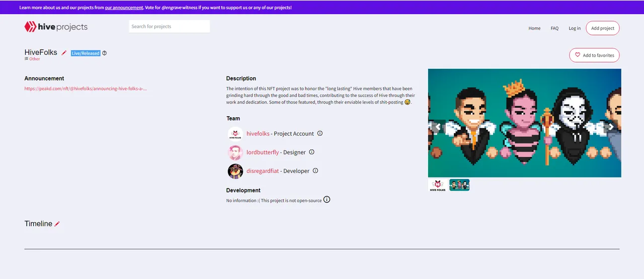Show previous image with left carousel arrow

[x=438, y=127]
